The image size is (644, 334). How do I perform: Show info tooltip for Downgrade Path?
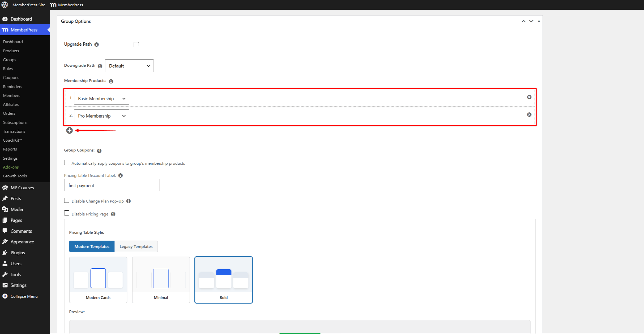(x=100, y=66)
